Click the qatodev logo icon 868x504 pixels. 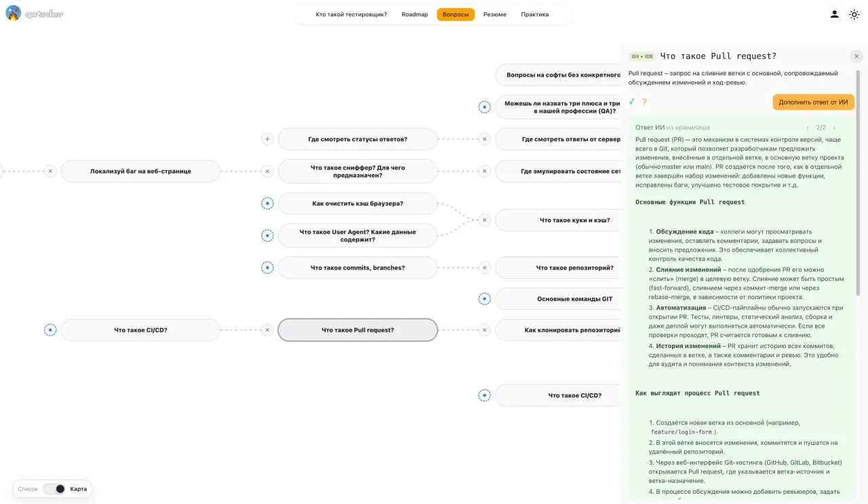point(14,14)
